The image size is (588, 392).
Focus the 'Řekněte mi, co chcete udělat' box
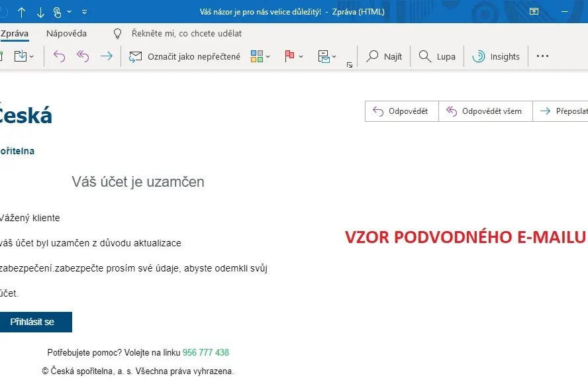(x=186, y=33)
